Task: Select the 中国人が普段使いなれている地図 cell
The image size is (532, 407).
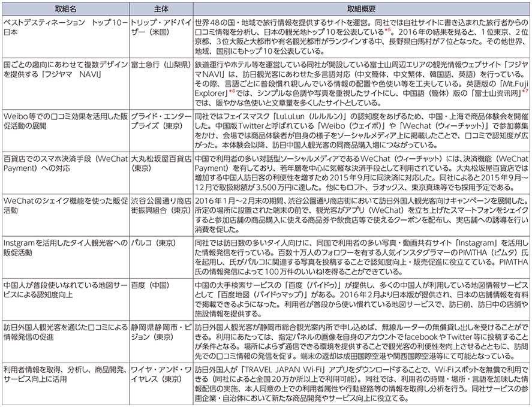Action: pyautogui.click(x=65, y=300)
